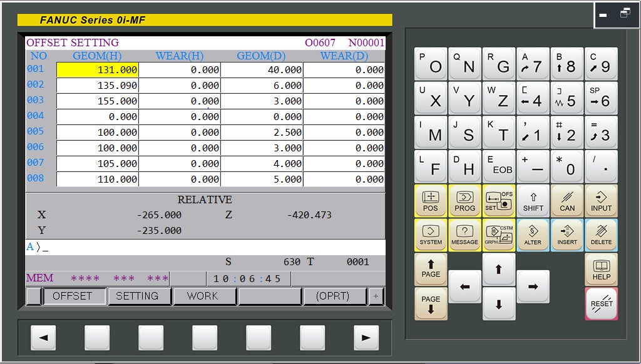This screenshot has height=364, width=641.
Task: Click the right-arrow soft key below the screen
Action: [366, 338]
